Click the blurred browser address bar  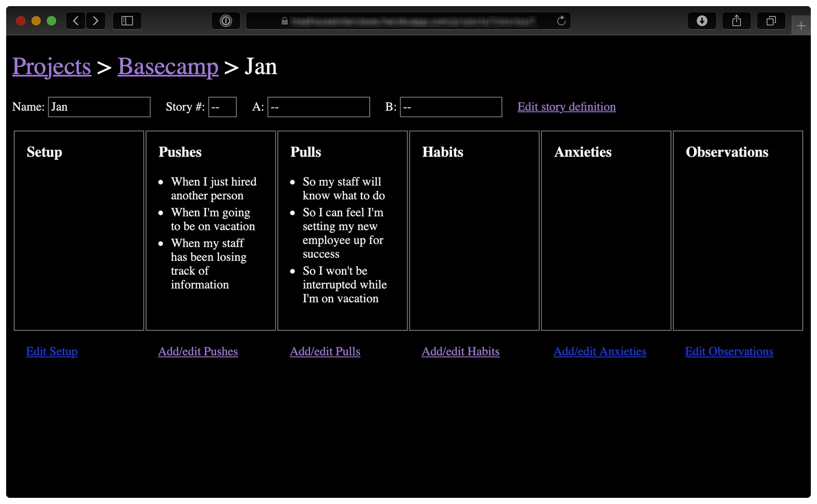point(408,21)
